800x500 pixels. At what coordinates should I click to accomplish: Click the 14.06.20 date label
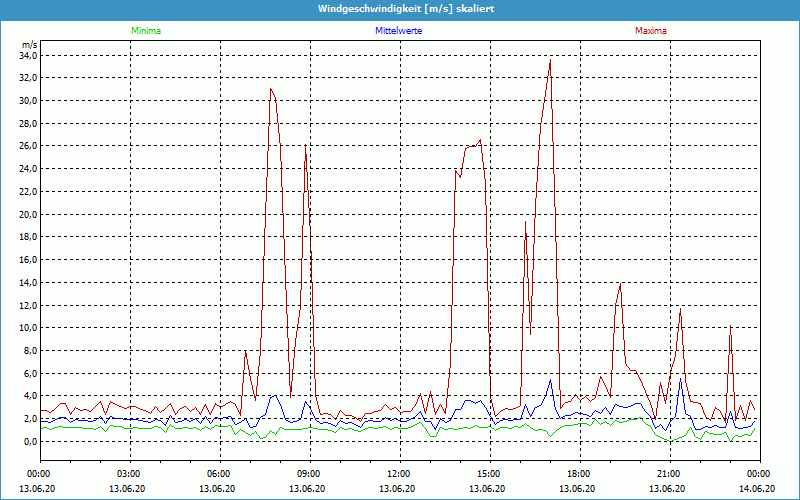(x=758, y=488)
